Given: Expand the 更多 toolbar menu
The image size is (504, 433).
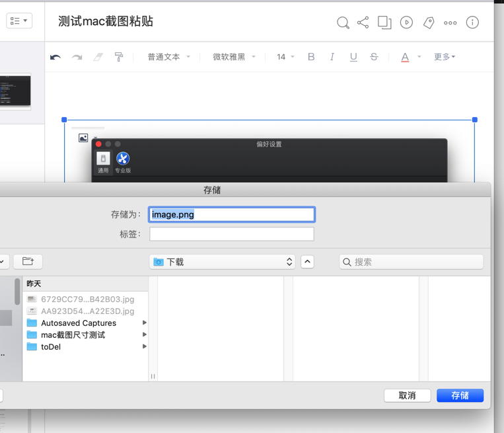Looking at the screenshot, I should point(445,57).
